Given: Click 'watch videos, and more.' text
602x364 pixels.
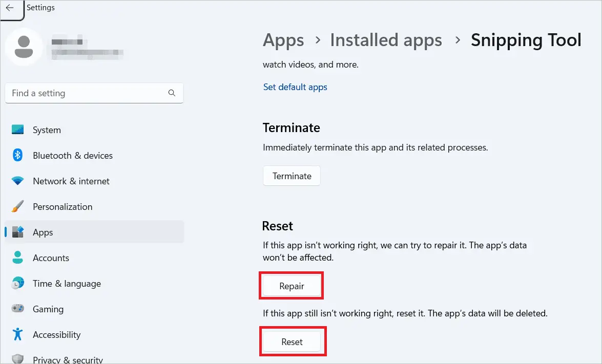Looking at the screenshot, I should click(310, 65).
